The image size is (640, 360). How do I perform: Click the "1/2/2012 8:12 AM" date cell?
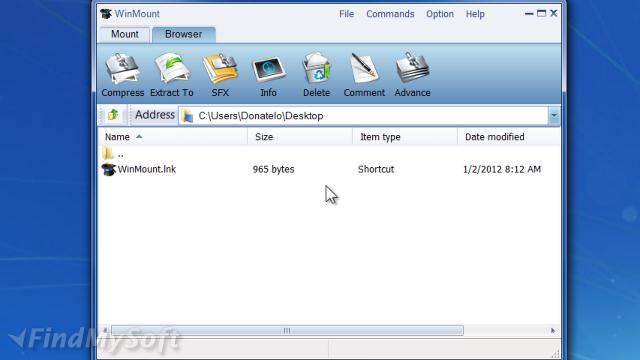coord(502,169)
